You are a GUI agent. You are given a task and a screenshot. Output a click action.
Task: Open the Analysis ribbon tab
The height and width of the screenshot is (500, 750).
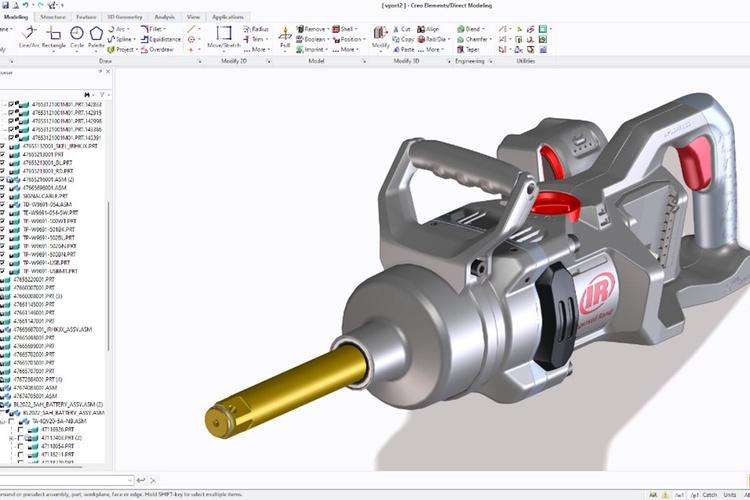click(x=165, y=17)
